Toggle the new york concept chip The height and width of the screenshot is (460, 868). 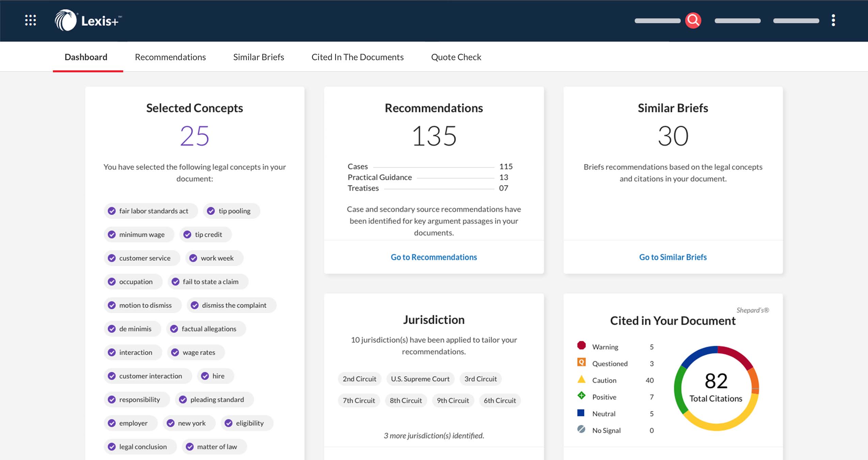(189, 423)
